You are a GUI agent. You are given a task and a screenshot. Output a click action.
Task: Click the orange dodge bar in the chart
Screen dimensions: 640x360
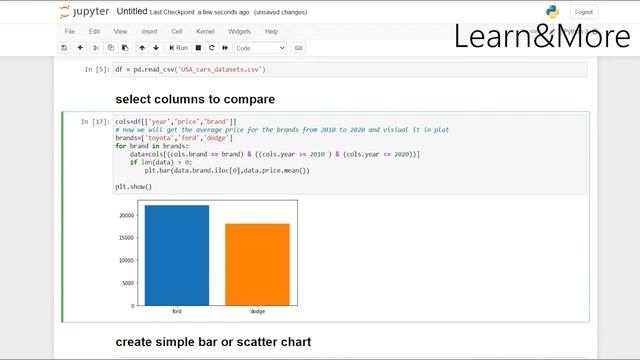pos(258,264)
